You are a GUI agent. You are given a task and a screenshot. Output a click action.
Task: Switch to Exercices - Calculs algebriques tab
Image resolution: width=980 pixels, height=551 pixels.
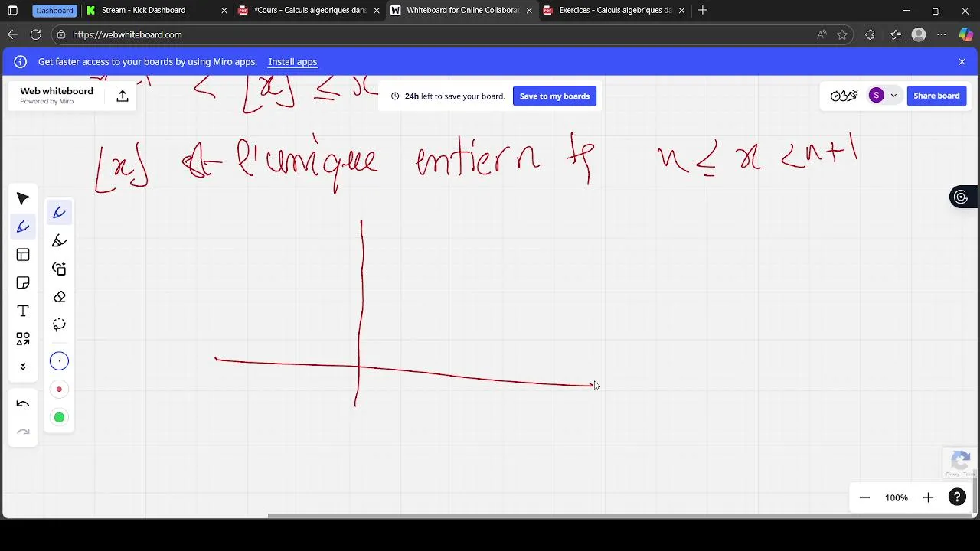point(612,11)
